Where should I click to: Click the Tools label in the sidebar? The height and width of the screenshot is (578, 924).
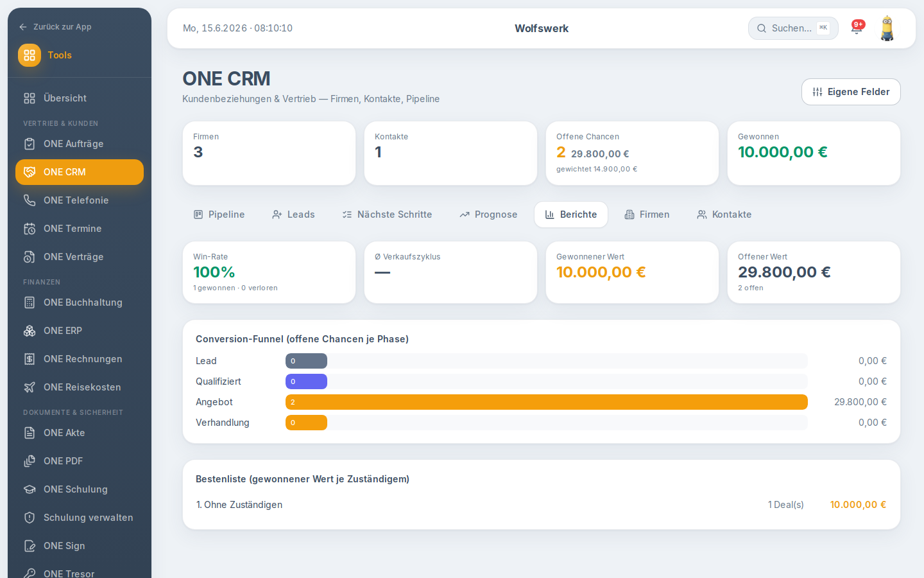click(60, 55)
